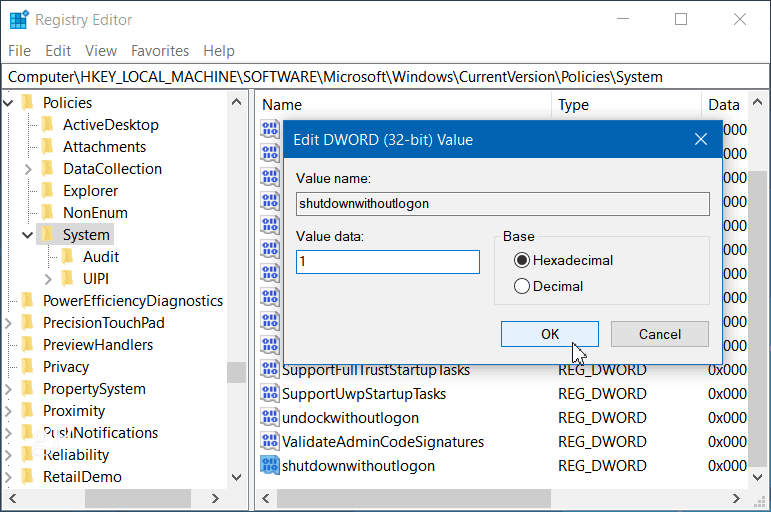Screen dimensions: 771x512
Task: Collapse the Policies tree node
Action: (x=8, y=103)
